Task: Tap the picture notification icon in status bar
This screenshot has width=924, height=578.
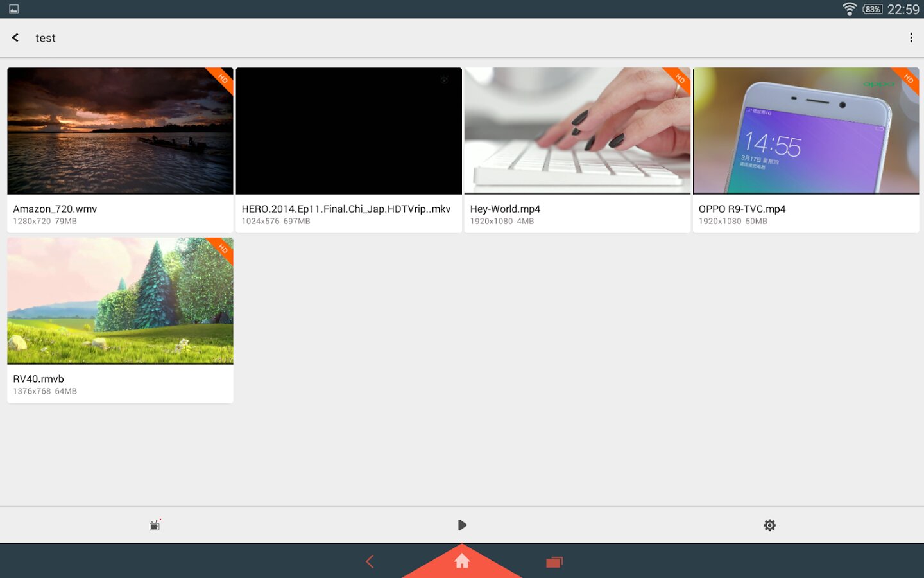Action: (x=13, y=9)
